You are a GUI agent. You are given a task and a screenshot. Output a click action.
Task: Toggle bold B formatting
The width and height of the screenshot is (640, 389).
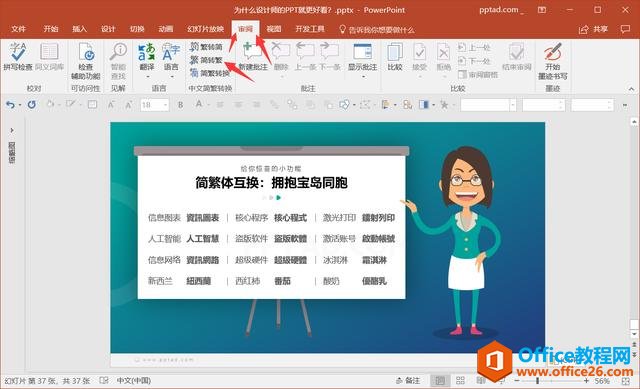pos(180,105)
